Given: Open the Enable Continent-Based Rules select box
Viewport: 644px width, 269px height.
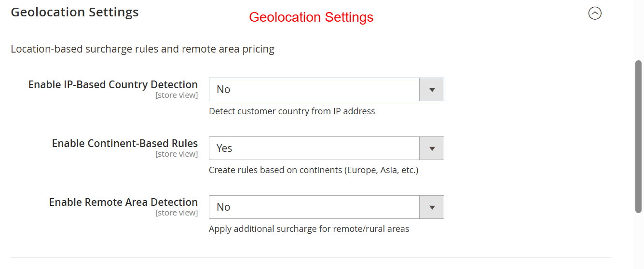Looking at the screenshot, I should [315, 148].
